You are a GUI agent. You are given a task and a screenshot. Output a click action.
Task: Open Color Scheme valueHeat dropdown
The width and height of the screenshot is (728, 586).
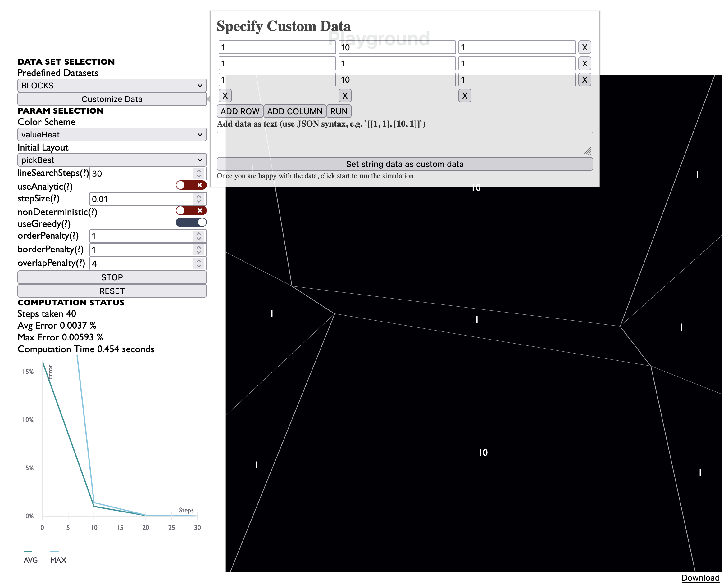pyautogui.click(x=112, y=135)
